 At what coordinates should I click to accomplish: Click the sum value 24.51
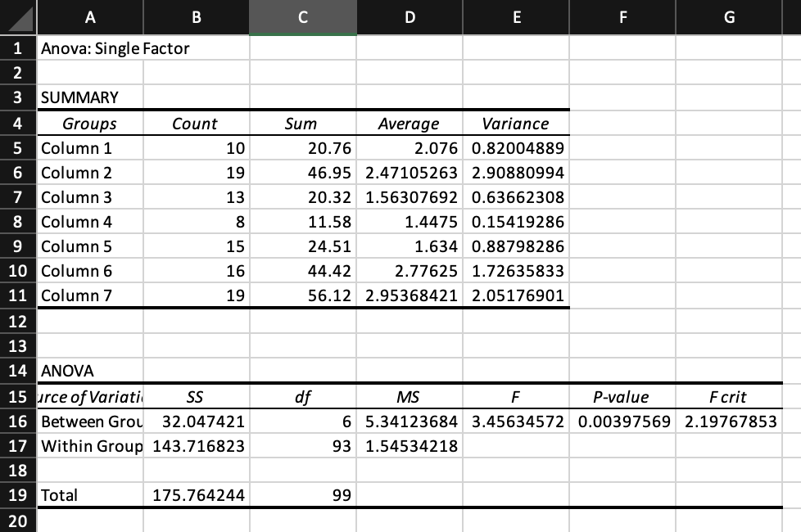tap(303, 246)
